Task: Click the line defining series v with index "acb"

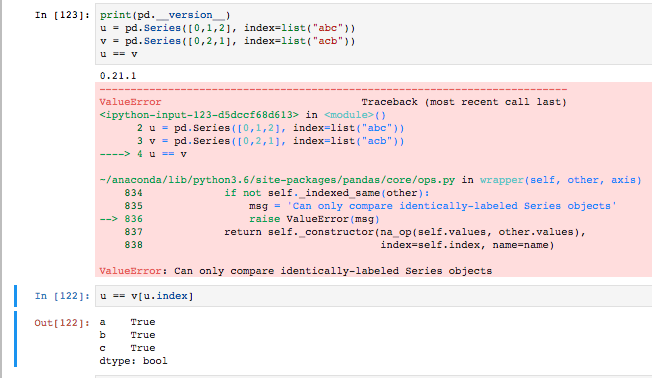Action: pos(227,41)
